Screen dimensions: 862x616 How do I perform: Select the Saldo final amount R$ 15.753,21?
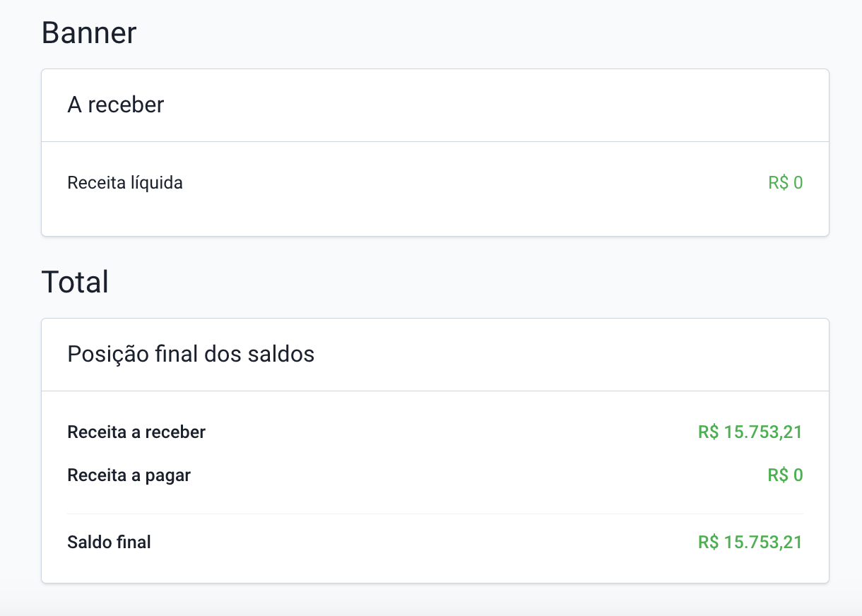[x=750, y=543]
